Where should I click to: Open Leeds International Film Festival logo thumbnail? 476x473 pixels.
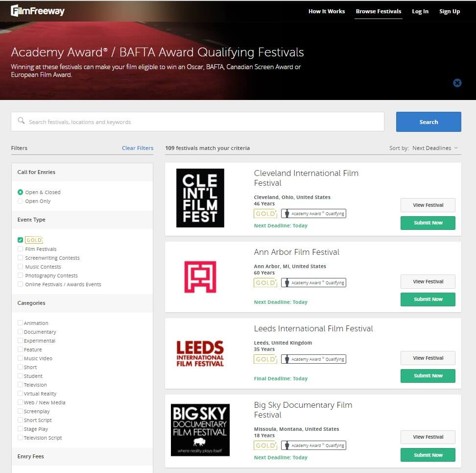pyautogui.click(x=200, y=353)
